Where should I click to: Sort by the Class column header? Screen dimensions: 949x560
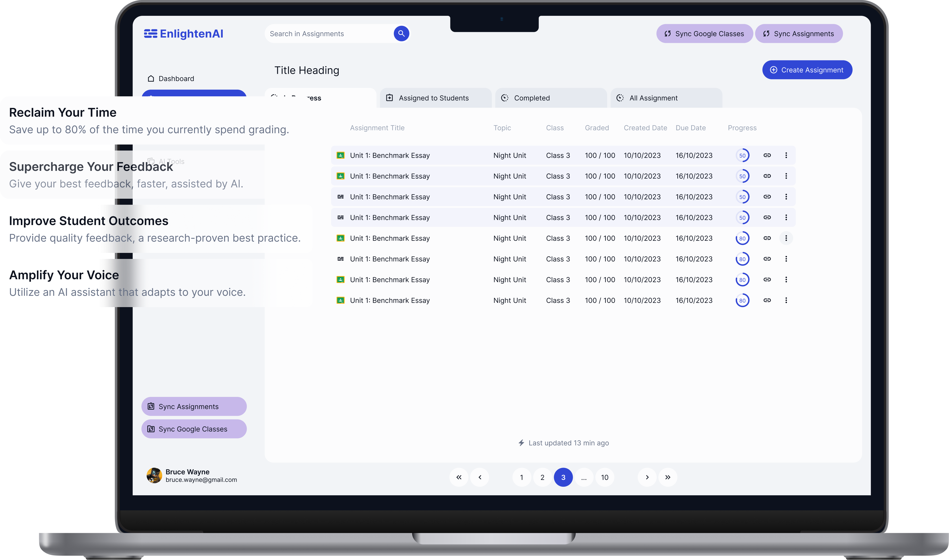(x=555, y=128)
